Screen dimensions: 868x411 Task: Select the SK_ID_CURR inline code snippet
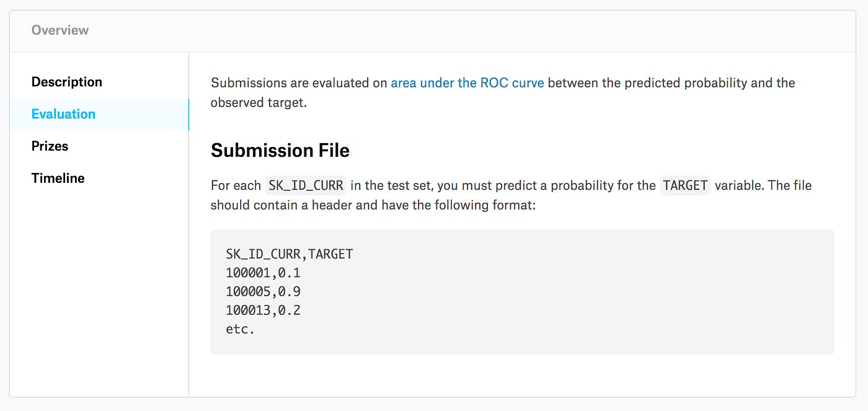(x=306, y=185)
